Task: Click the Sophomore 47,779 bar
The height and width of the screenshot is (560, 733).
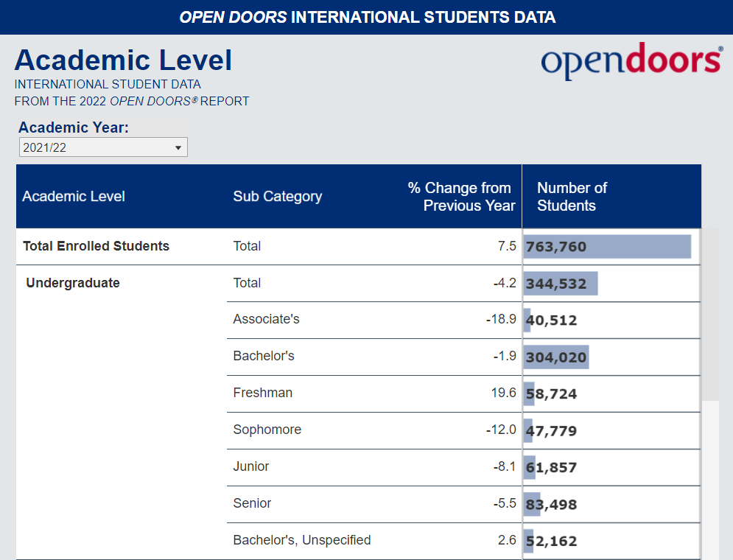Action: pyautogui.click(x=528, y=431)
